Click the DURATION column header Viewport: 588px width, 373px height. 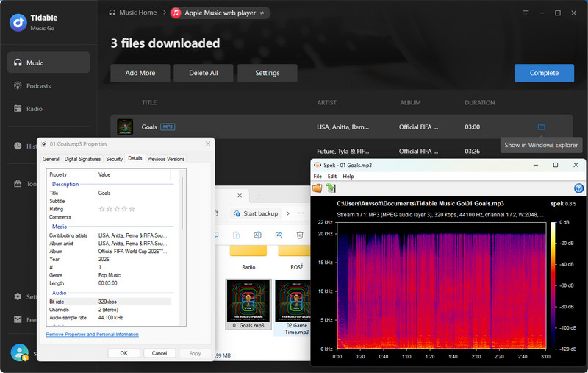(x=480, y=102)
